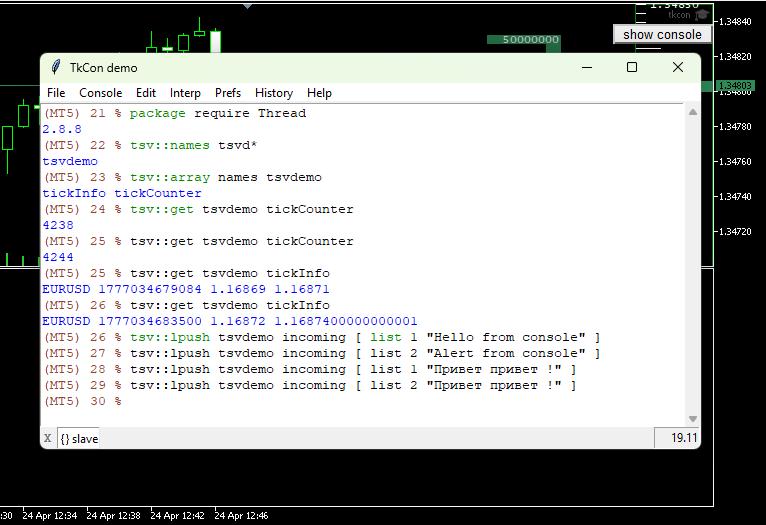Click the list 2 "Привет привет !" line
766x525 pixels.
point(310,385)
